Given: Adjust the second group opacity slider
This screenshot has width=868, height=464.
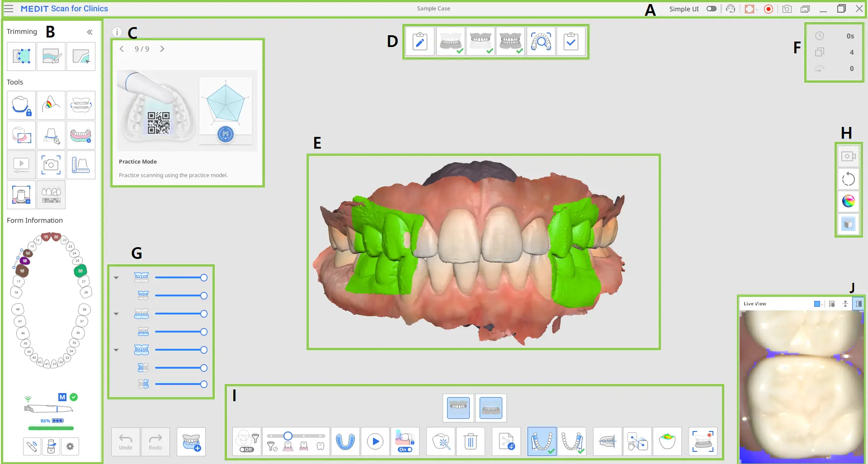Looking at the screenshot, I should (181, 314).
